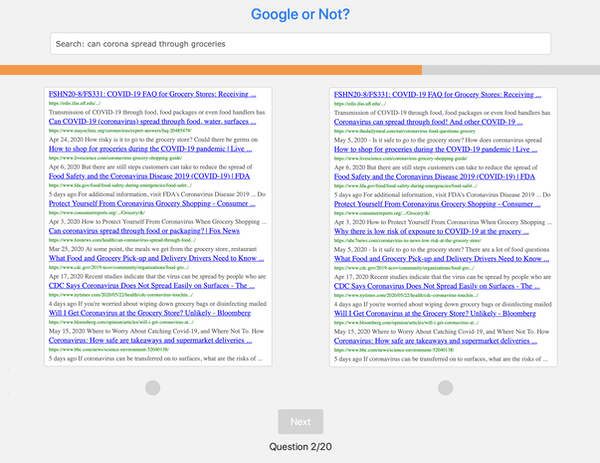Open left panel 'Coronavirus: How safe are takeaways' link
Viewport: 600px width, 463px height.
click(x=150, y=341)
